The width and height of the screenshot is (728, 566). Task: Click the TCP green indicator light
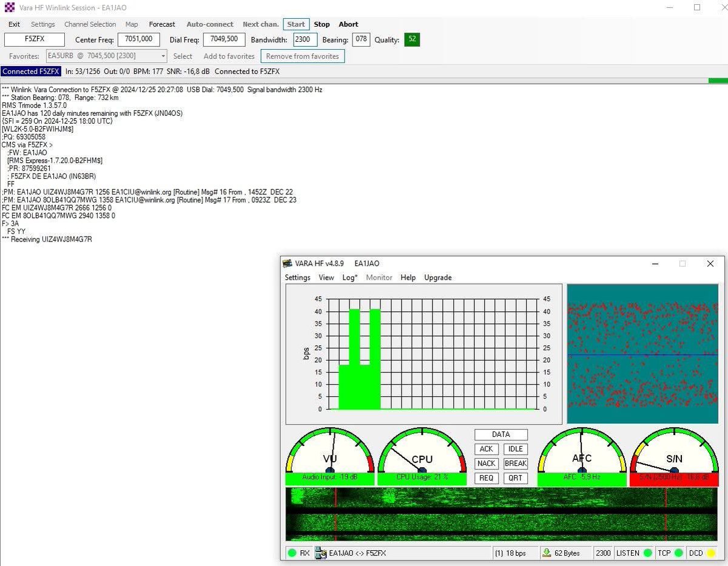[x=678, y=553]
